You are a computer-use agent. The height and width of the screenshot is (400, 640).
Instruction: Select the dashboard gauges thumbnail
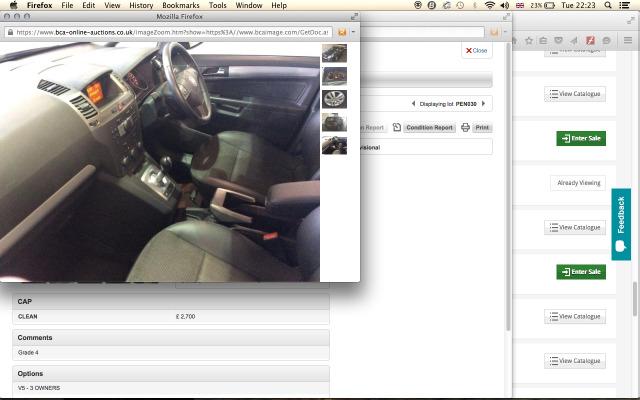click(x=334, y=76)
